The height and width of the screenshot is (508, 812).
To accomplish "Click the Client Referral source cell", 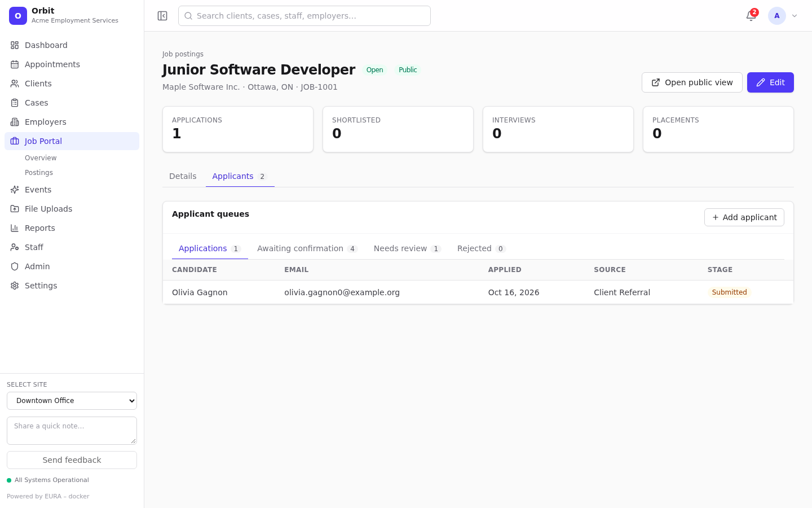I will click(x=622, y=292).
